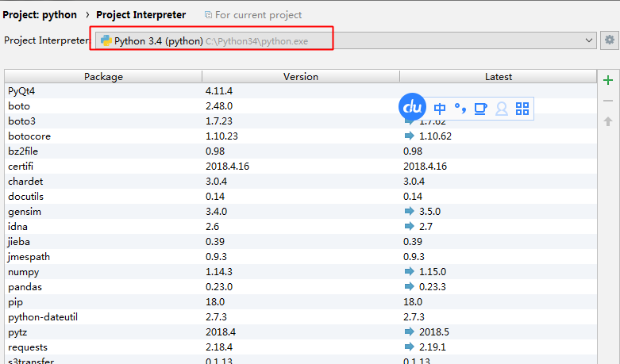Click upgrade arrow for idna 2.7
Screen dimensions: 620x364
pos(410,226)
